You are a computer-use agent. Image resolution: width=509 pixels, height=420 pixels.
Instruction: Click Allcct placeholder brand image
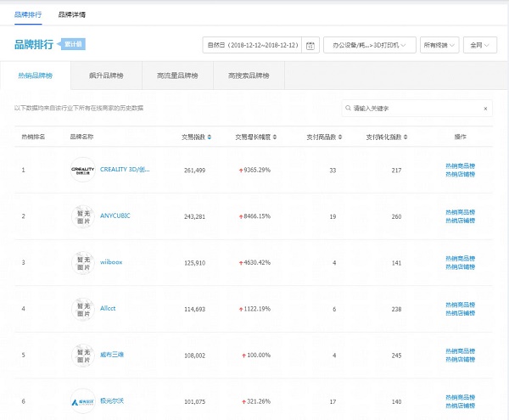tap(83, 310)
